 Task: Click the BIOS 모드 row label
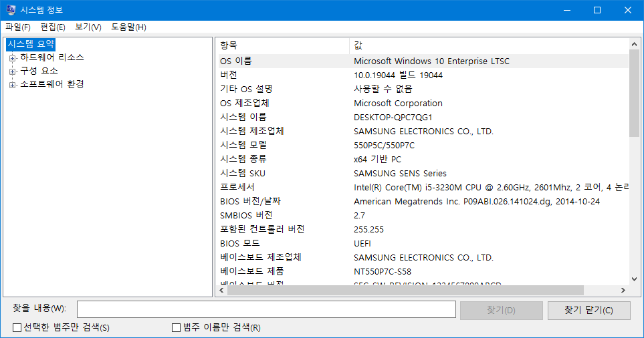[240, 243]
